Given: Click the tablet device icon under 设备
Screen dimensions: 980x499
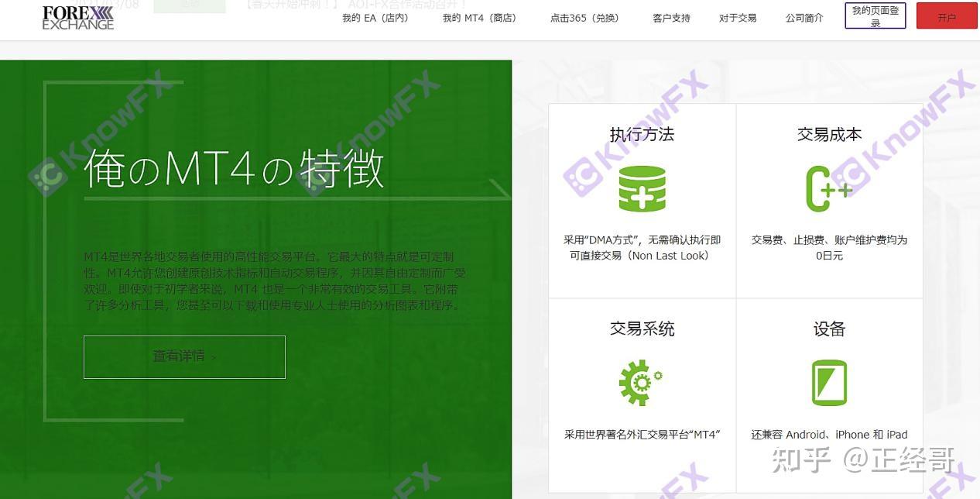Looking at the screenshot, I should pyautogui.click(x=829, y=381).
